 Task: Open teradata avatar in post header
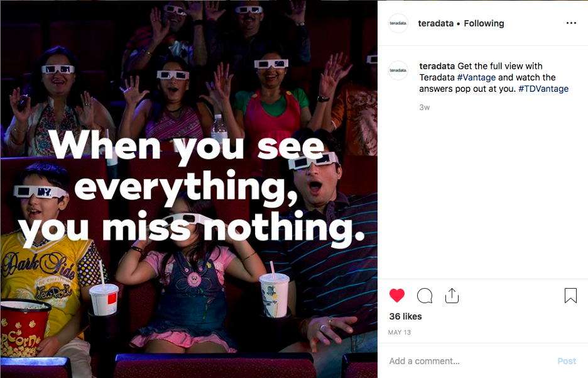[398, 23]
